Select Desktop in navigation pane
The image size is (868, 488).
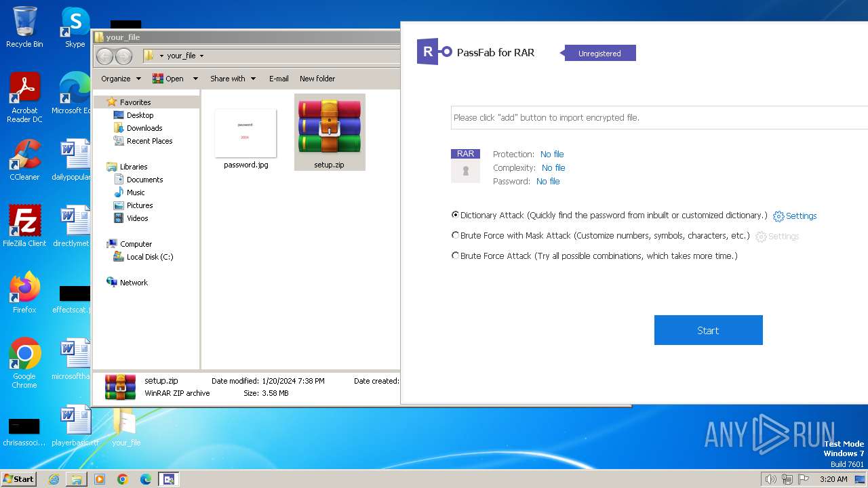tap(140, 115)
